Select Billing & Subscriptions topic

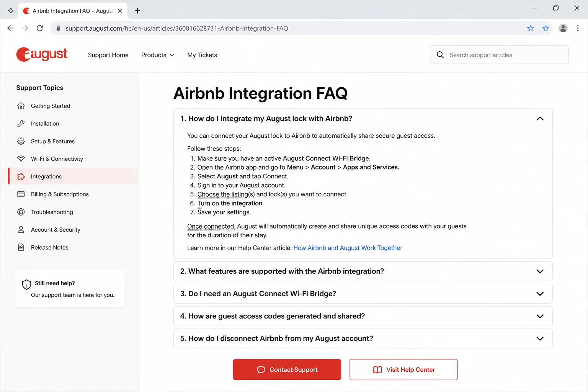73,194
